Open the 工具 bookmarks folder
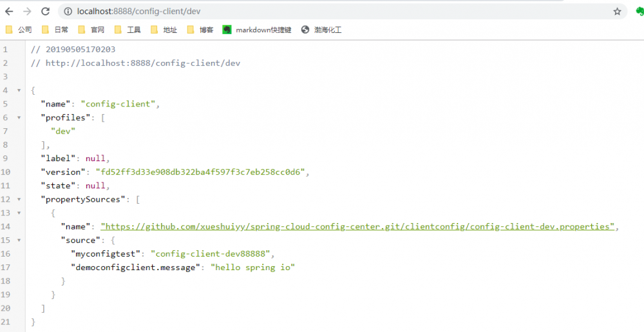Viewport: 644px width, 332px height. pos(128,30)
